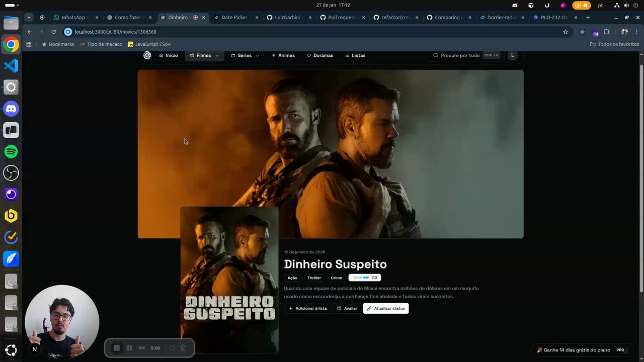The height and width of the screenshot is (362, 644).
Task: Click the address bar URL
Action: (115, 32)
